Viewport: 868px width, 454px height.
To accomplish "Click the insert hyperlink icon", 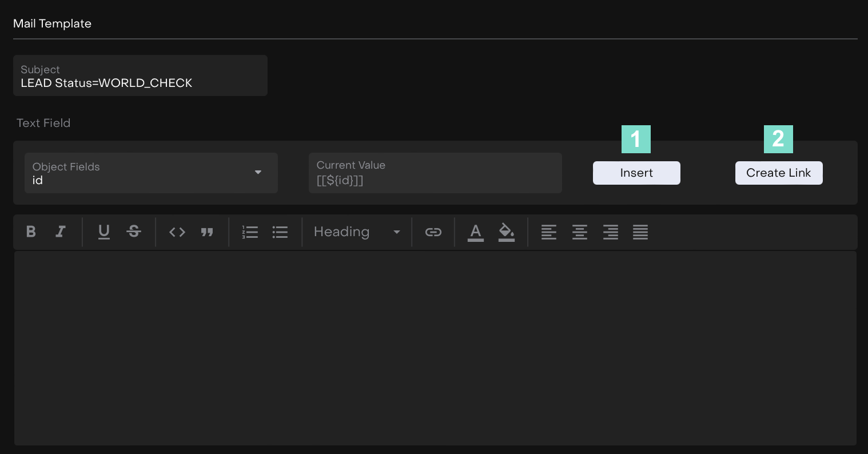I will coord(433,232).
